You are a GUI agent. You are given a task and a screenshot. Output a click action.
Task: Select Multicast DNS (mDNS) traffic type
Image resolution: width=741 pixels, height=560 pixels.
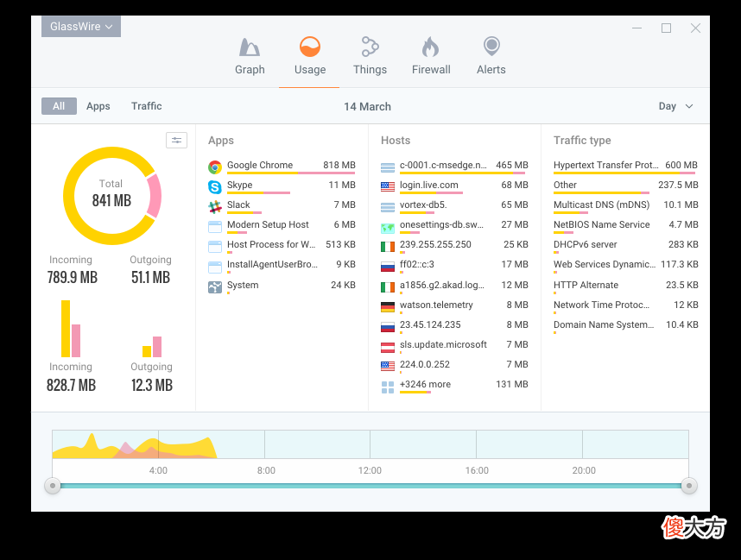coord(625,207)
